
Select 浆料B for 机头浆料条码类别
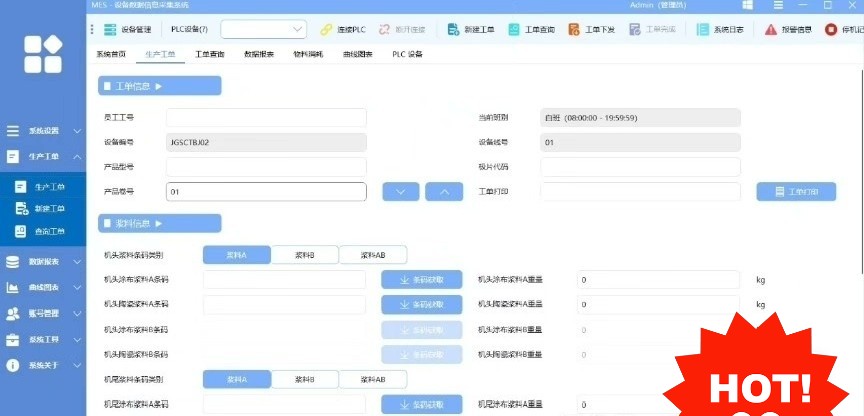(x=305, y=255)
